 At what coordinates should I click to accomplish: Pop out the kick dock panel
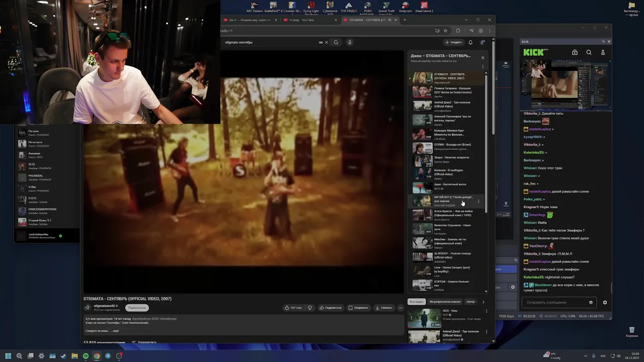click(x=603, y=42)
